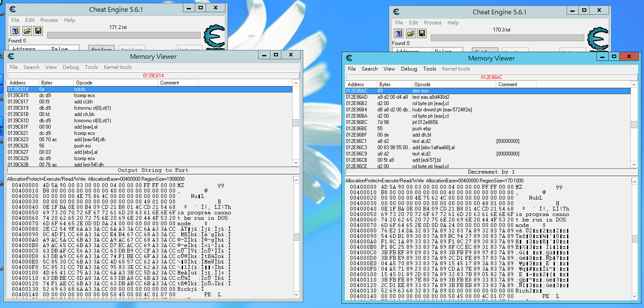Click title bar icon of 012E86AC Memory Viewer
The width and height of the screenshot is (644, 308).
coord(349,58)
